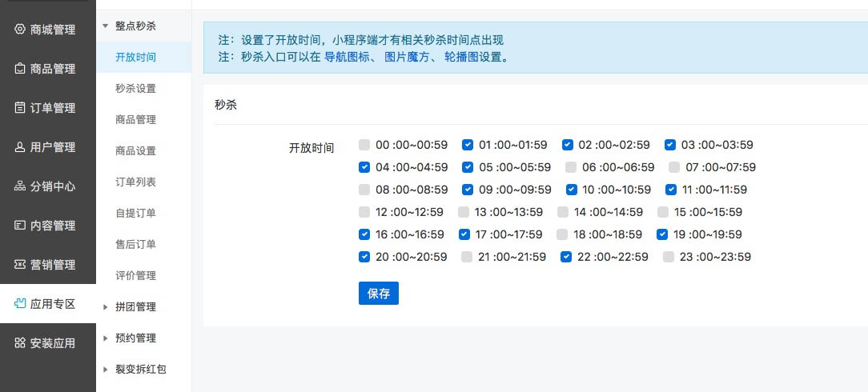The height and width of the screenshot is (392, 868).
Task: Click the 商品管理 bag icon
Action: pyautogui.click(x=20, y=69)
